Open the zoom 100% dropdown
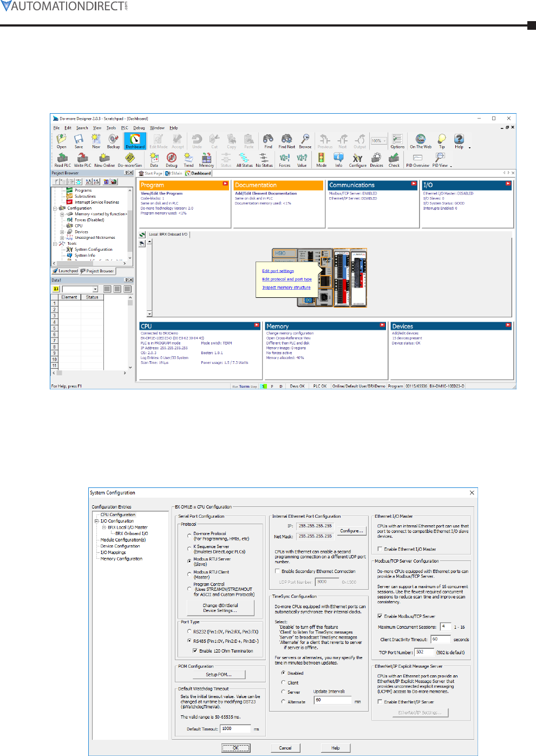 click(x=385, y=141)
